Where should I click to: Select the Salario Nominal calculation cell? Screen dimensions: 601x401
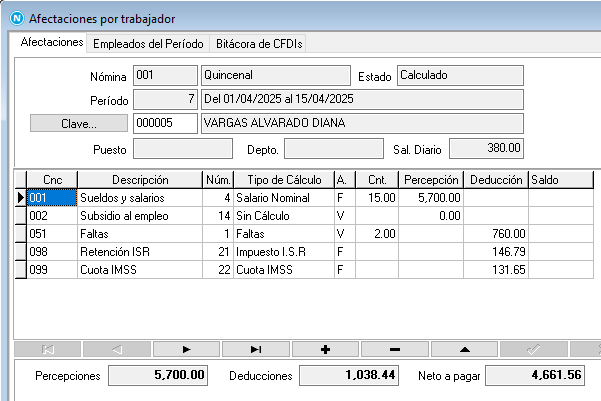284,198
